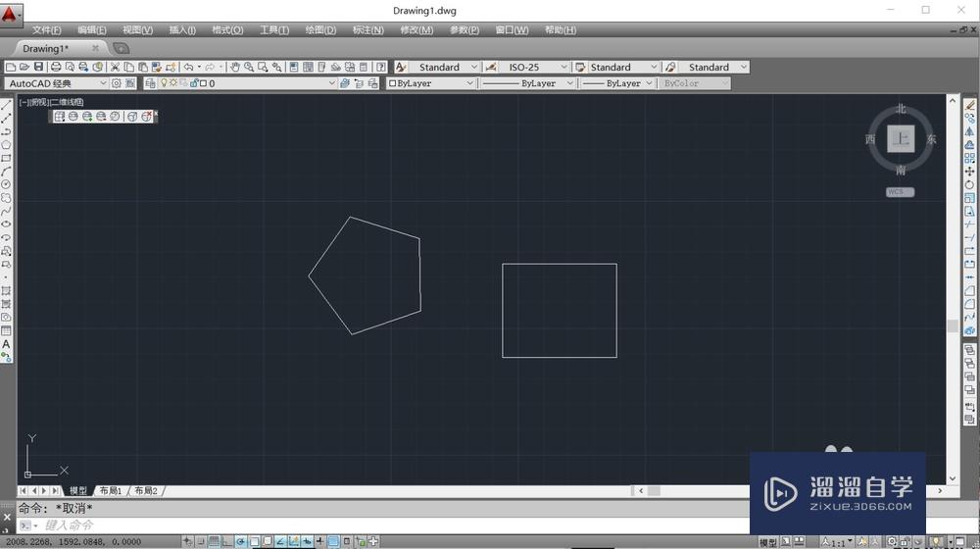Click the Open file icon
The image size is (980, 549).
click(x=24, y=67)
